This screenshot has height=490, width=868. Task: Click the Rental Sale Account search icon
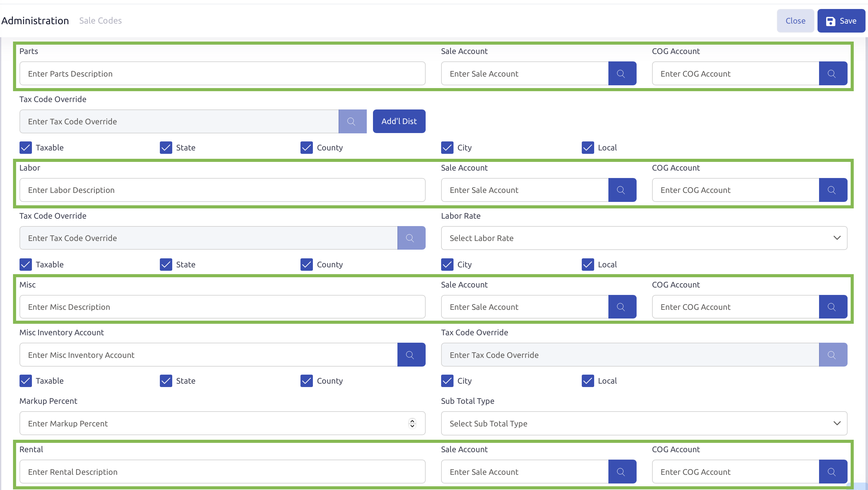[x=622, y=471]
